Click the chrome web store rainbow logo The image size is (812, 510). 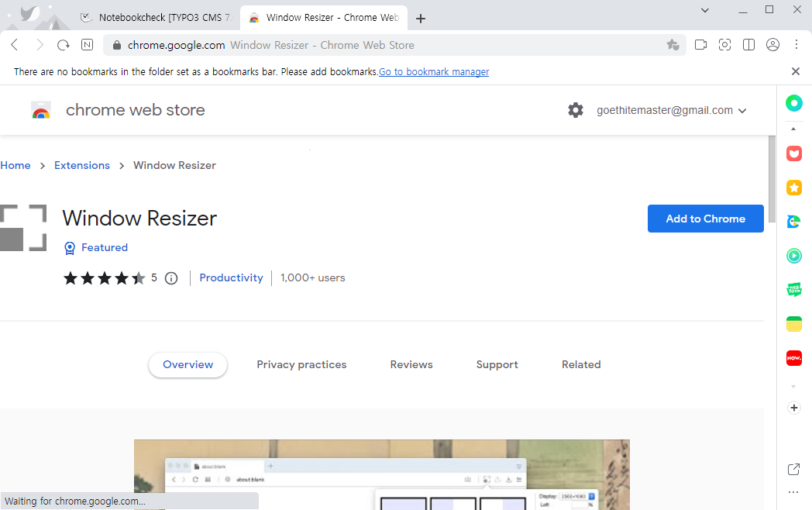point(41,110)
